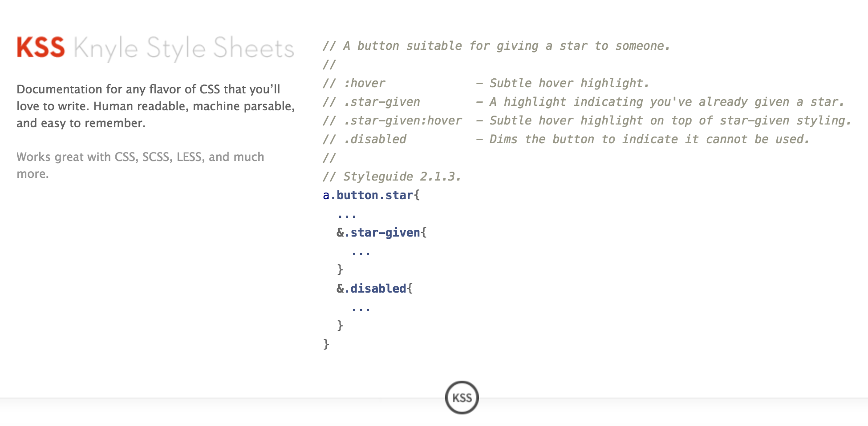This screenshot has height=426, width=868.
Task: Click the .disabled modifier comment line
Action: [566, 139]
